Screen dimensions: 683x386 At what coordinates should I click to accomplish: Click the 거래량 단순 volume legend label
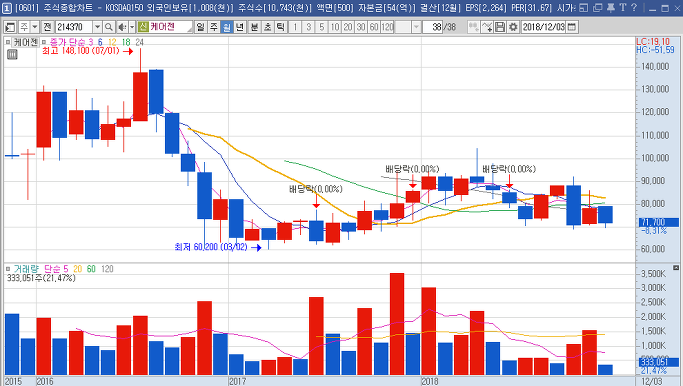[x=37, y=269]
